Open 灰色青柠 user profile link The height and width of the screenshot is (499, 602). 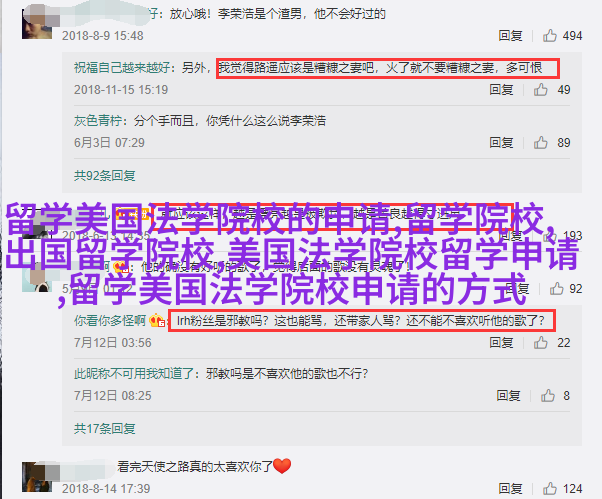click(98, 121)
